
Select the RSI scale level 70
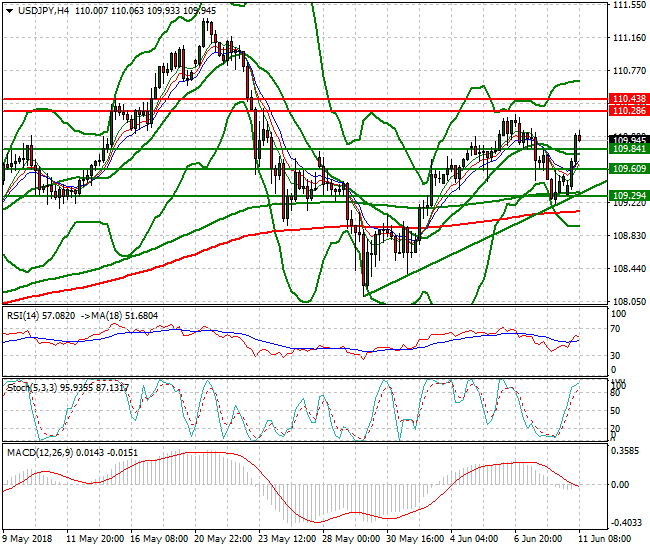click(616, 329)
